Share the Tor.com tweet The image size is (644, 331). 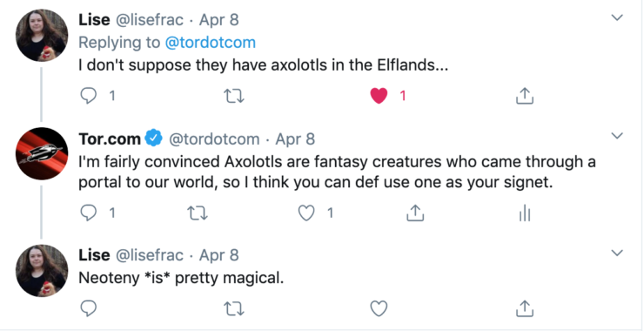(x=415, y=213)
